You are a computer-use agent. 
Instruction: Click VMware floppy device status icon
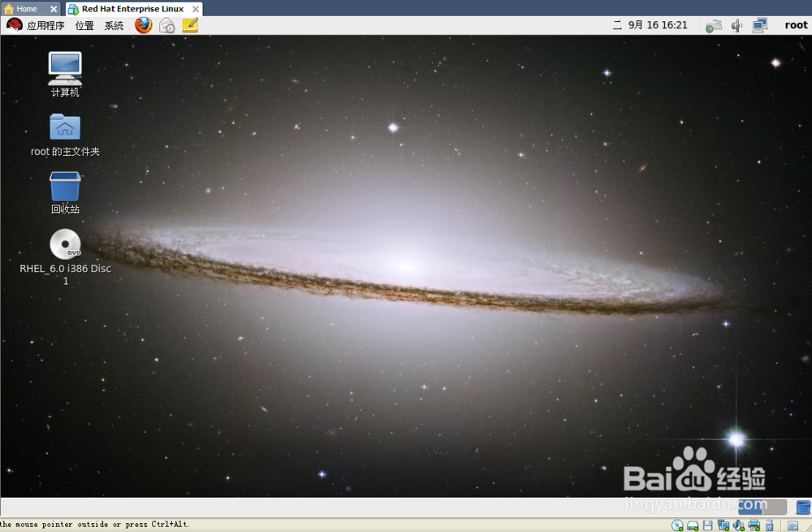[x=708, y=526]
